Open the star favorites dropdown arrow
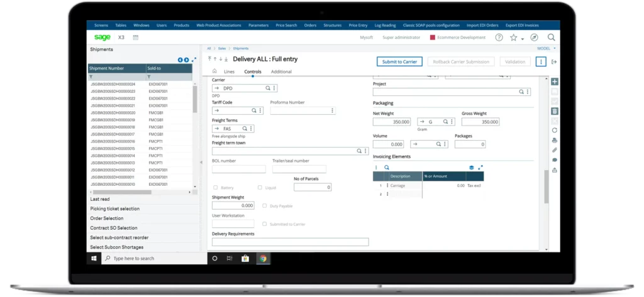Image resolution: width=644 pixels, height=297 pixels. 523,39
